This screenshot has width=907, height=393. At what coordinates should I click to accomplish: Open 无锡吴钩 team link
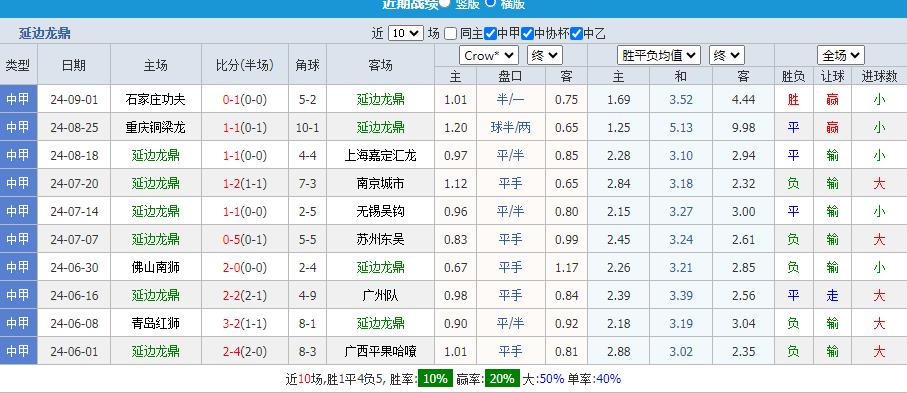[x=380, y=211]
